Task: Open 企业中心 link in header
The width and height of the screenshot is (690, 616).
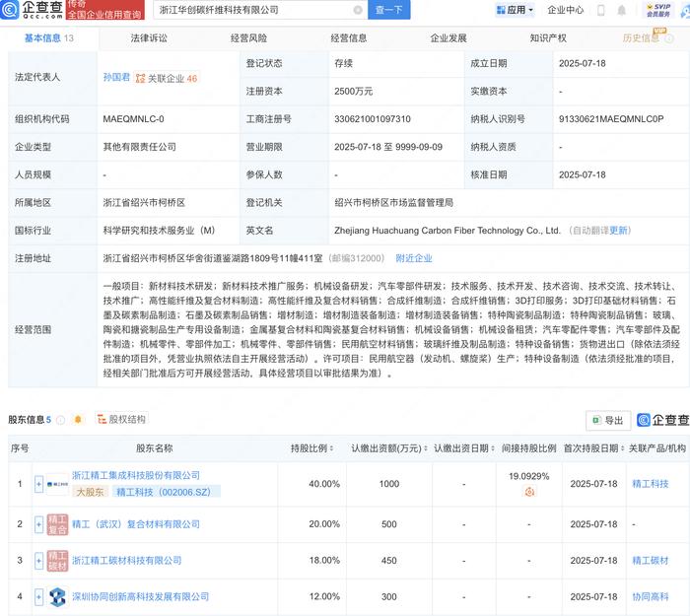Action: (565, 10)
